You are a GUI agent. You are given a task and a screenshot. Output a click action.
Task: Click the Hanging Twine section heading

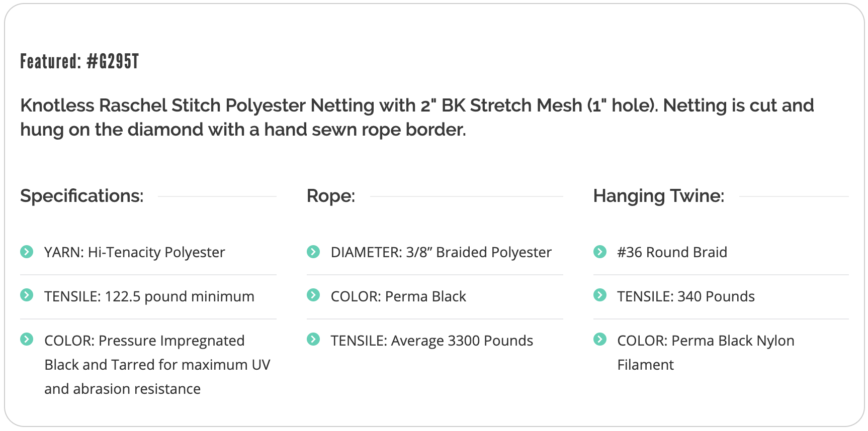coord(659,196)
